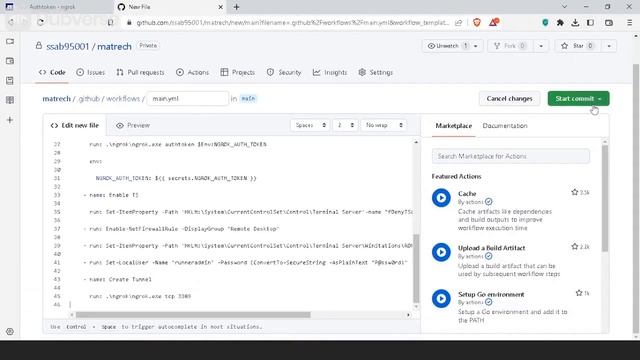Click the Start commit button
The image size is (640, 360).
(x=578, y=98)
